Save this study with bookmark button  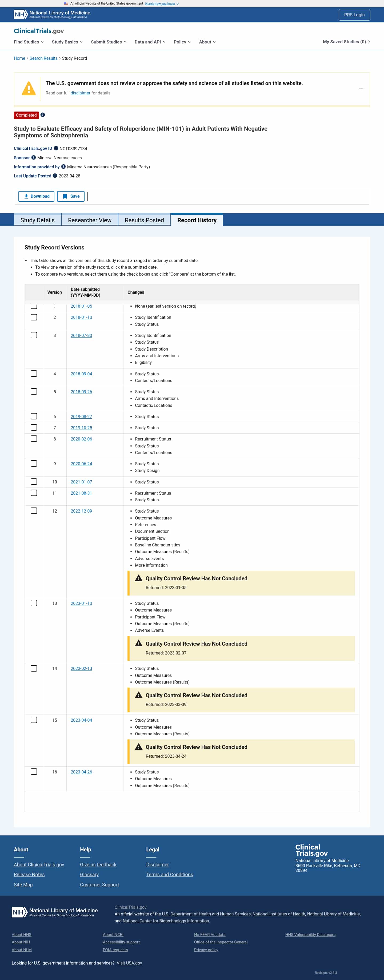pos(71,196)
